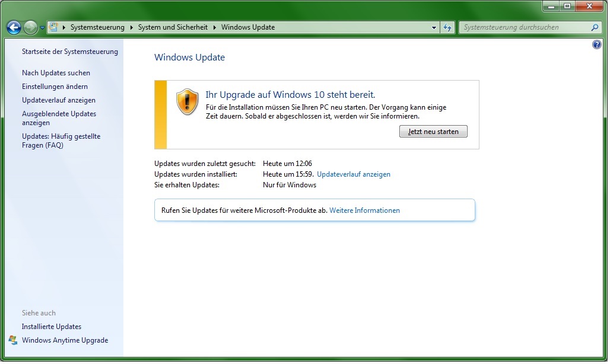Select System und Sicherheit breadcrumb
The width and height of the screenshot is (610, 364).
[x=173, y=27]
